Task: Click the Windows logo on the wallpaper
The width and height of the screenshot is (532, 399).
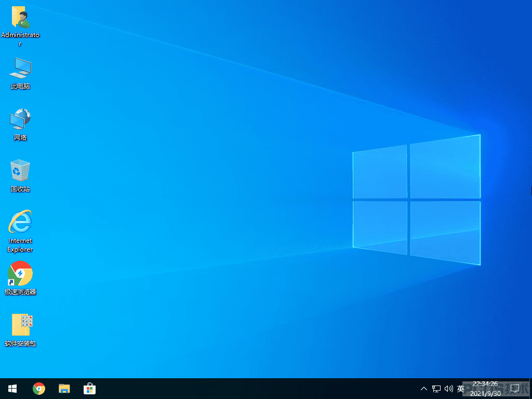Action: pos(417,200)
